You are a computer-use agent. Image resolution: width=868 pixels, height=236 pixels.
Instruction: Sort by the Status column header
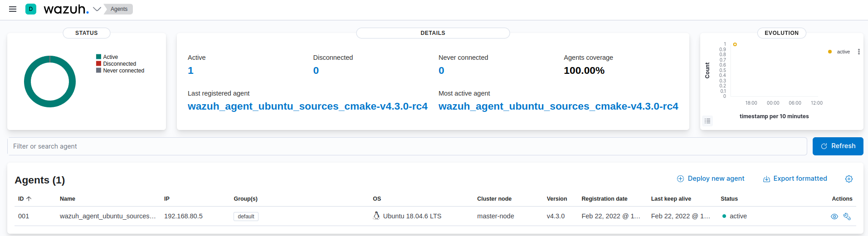[729, 199]
